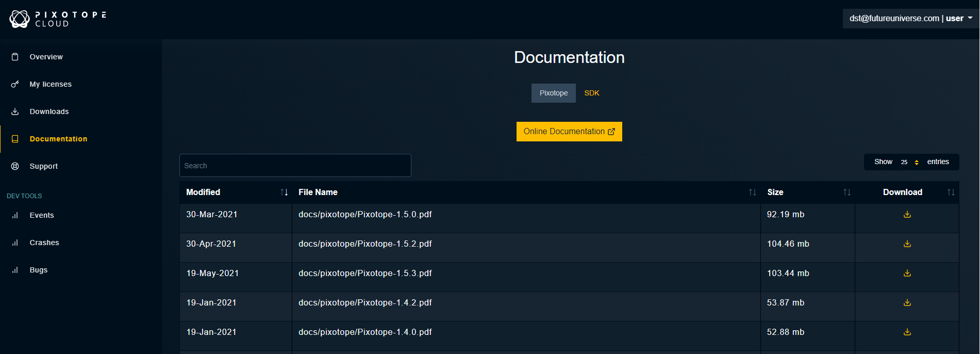Select file name docs/pixotope/Pixotope-1.4.2.pdf
This screenshot has height=354, width=980.
coord(365,303)
